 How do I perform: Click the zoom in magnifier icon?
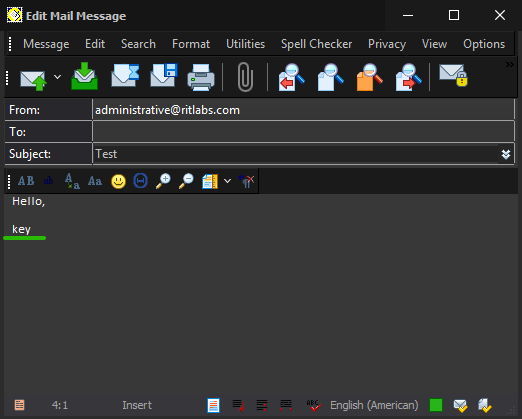click(x=163, y=181)
